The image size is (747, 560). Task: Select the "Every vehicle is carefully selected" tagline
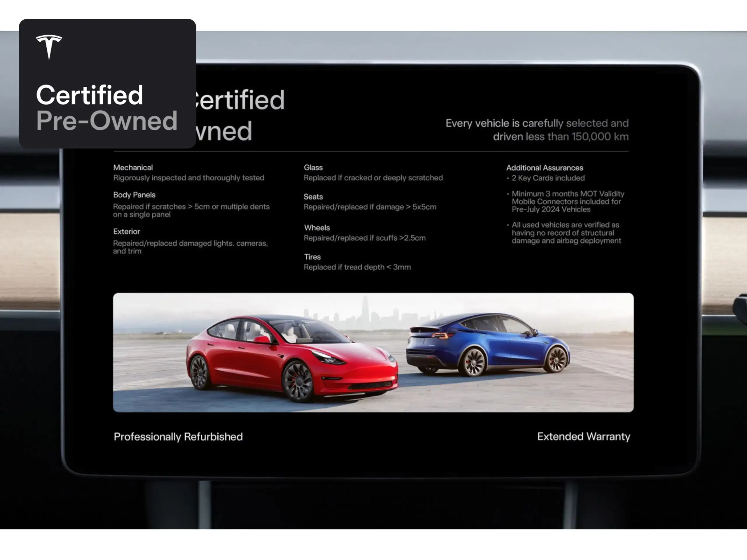click(x=537, y=129)
